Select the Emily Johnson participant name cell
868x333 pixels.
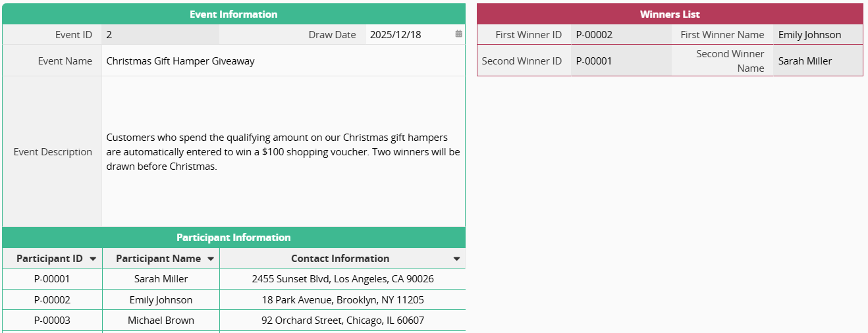pyautogui.click(x=161, y=300)
